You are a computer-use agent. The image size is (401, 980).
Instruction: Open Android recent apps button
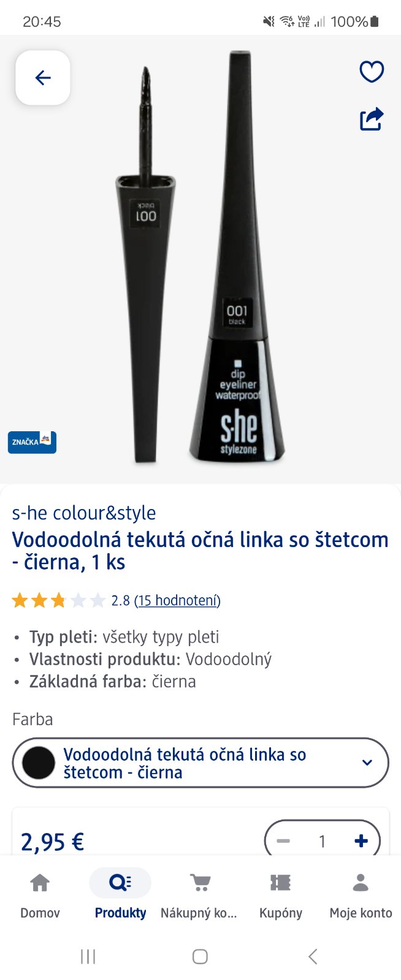pos(88,956)
